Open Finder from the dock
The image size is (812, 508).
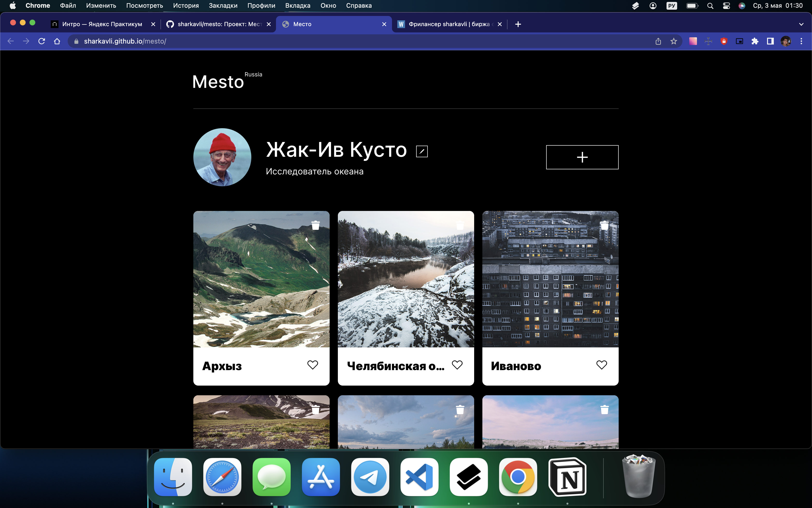[x=173, y=477]
